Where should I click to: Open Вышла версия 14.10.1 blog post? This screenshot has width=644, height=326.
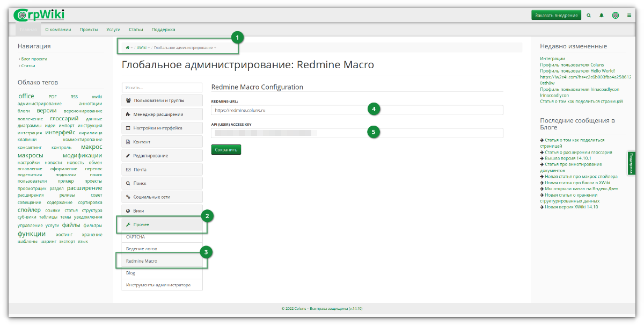click(x=568, y=158)
